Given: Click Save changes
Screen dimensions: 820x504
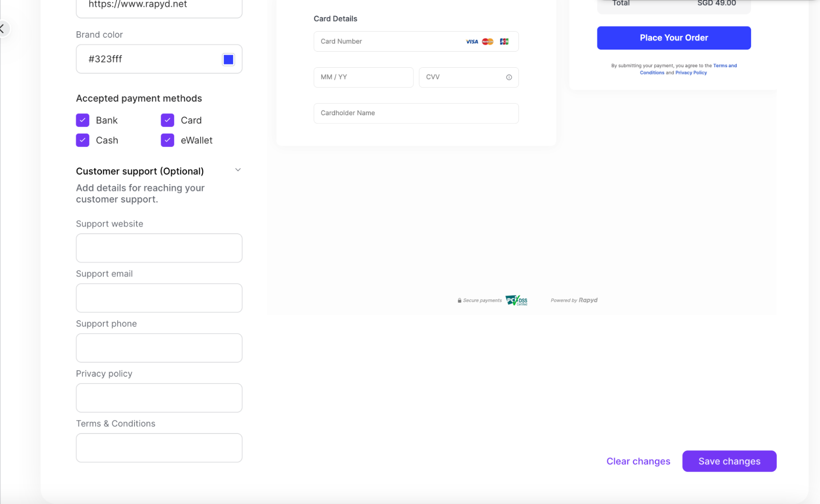Looking at the screenshot, I should [729, 461].
